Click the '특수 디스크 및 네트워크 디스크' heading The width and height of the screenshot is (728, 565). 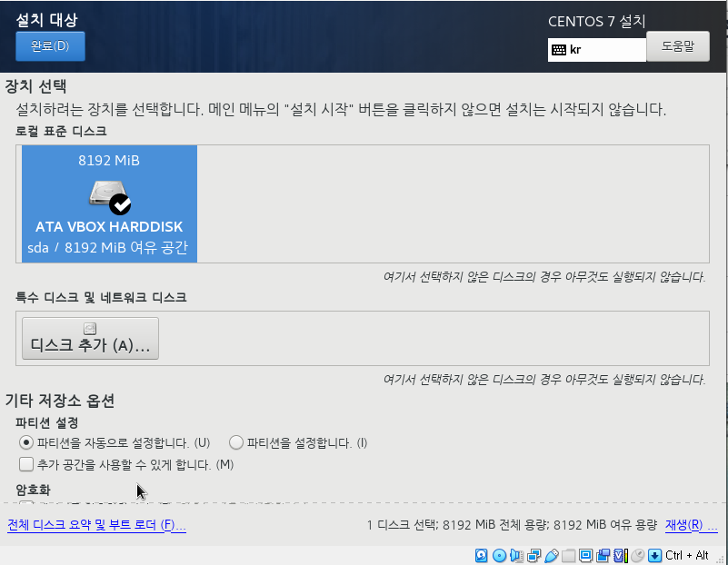click(101, 297)
